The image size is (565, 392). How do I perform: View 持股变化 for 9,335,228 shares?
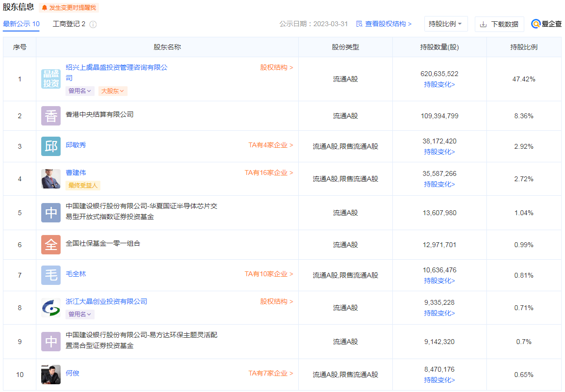click(439, 313)
